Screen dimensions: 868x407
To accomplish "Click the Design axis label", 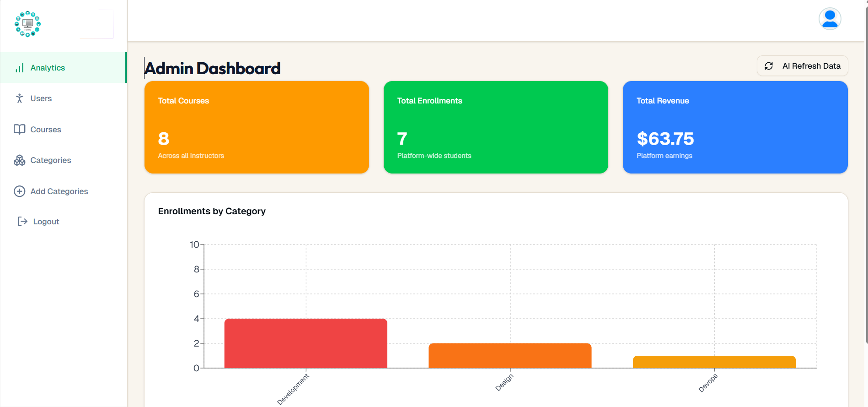I will [504, 382].
